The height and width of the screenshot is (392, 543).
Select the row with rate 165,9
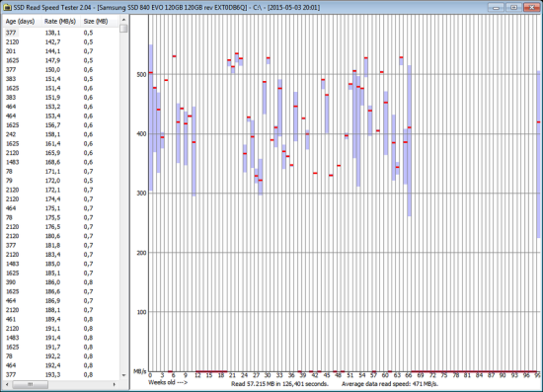[60, 153]
